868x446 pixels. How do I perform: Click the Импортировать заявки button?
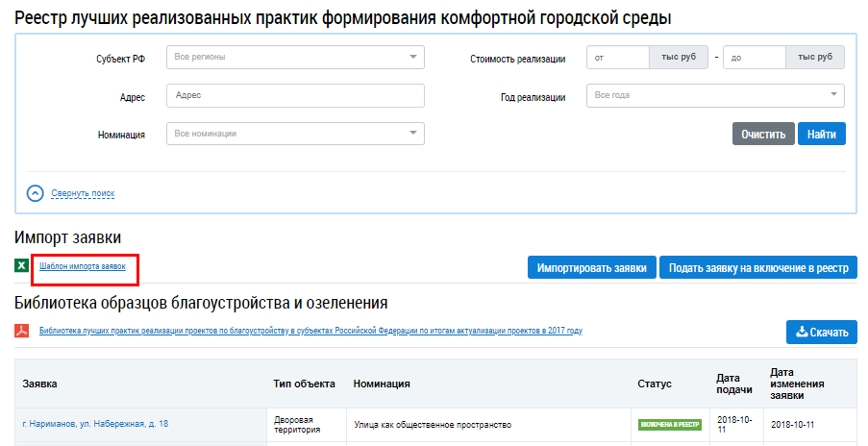tap(592, 267)
